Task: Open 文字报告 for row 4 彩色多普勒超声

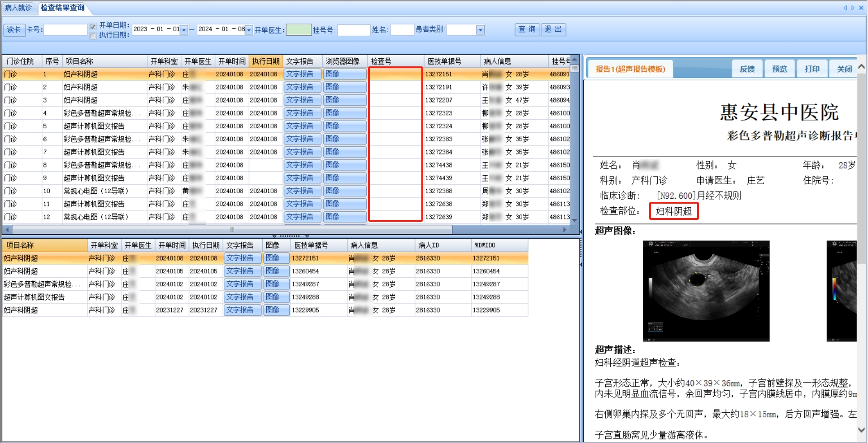Action: coord(302,113)
